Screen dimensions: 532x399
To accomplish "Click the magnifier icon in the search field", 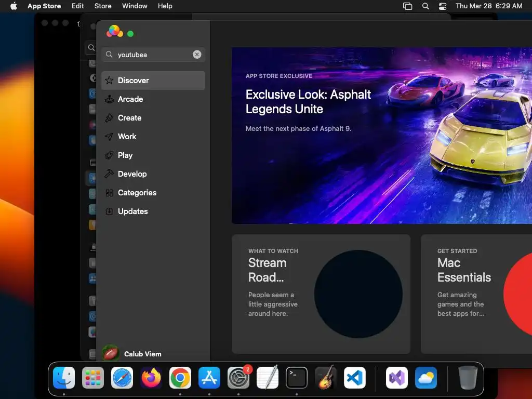I will point(109,55).
